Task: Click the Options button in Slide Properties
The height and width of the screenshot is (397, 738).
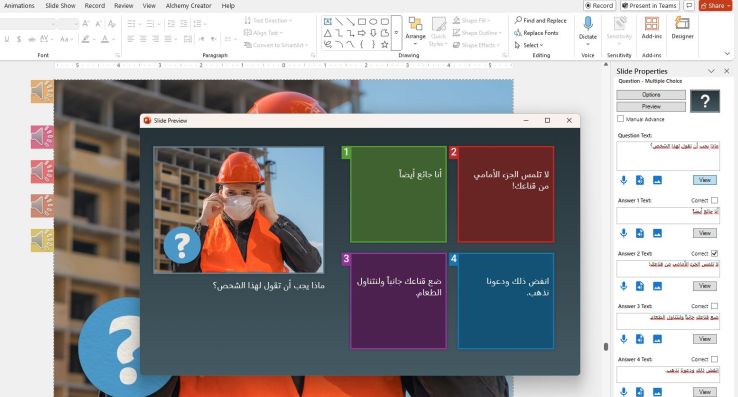Action: pyautogui.click(x=651, y=95)
